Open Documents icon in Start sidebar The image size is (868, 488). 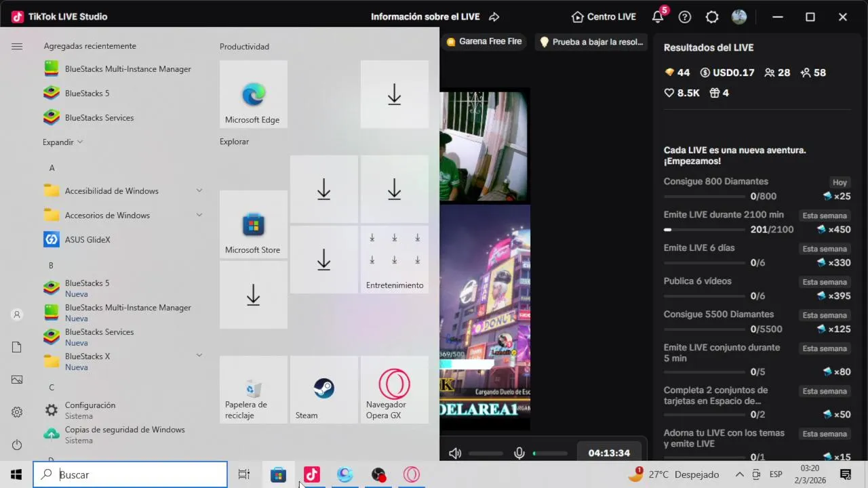(17, 347)
